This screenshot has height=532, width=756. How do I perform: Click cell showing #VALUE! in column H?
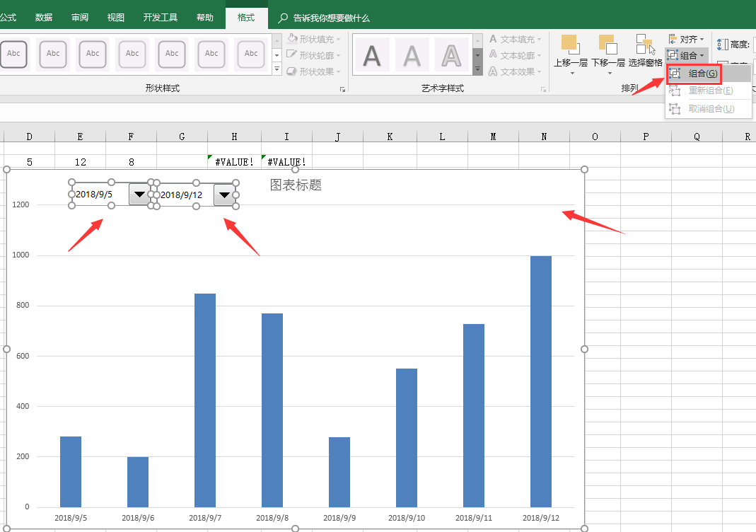pyautogui.click(x=234, y=162)
